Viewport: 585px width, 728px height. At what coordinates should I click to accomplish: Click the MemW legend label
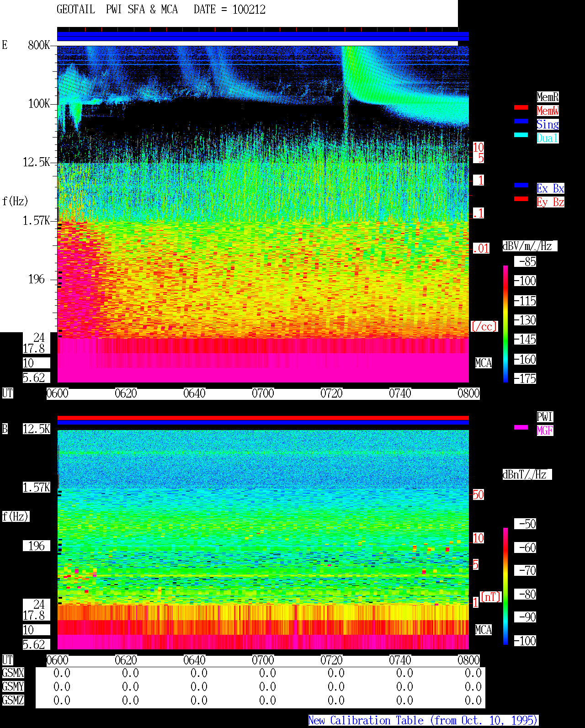point(548,111)
